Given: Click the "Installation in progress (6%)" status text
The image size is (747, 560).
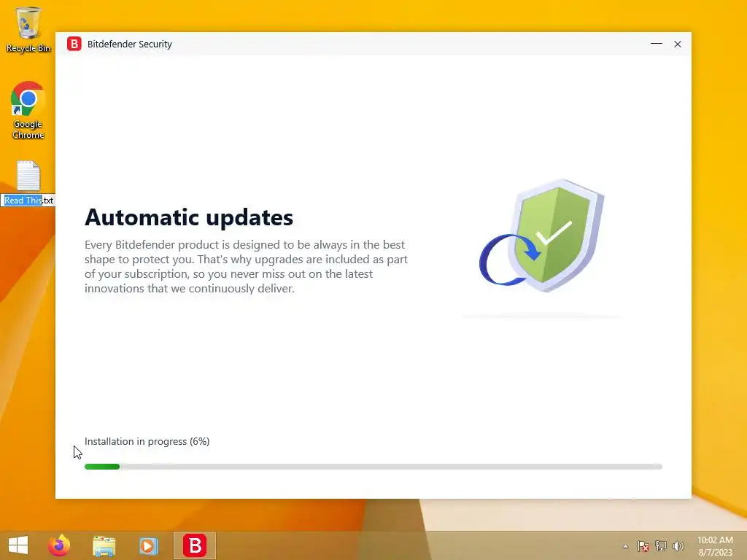Looking at the screenshot, I should [x=147, y=441].
